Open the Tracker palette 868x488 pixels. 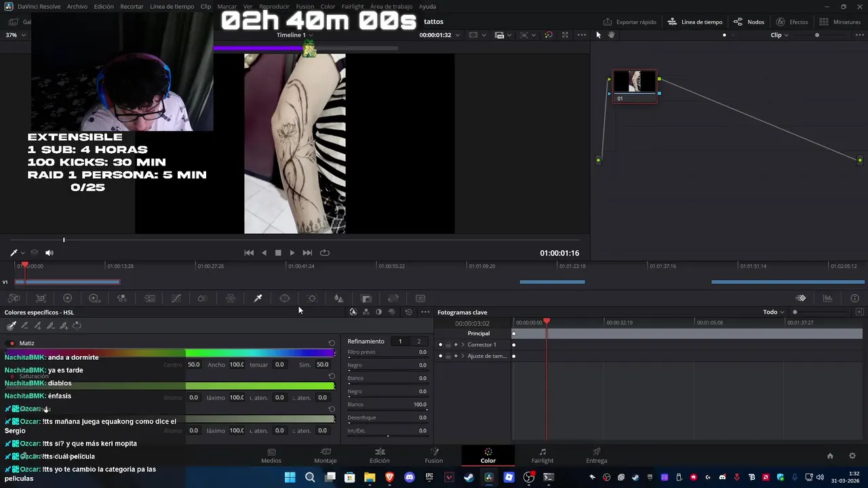(312, 298)
